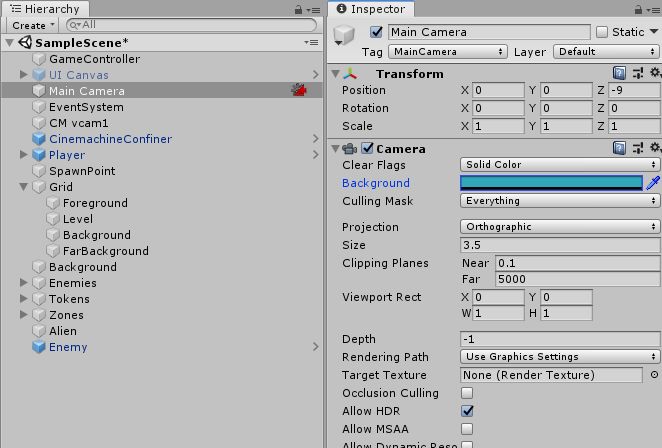
Task: Open the Transform component preset selector icon
Action: tap(637, 73)
